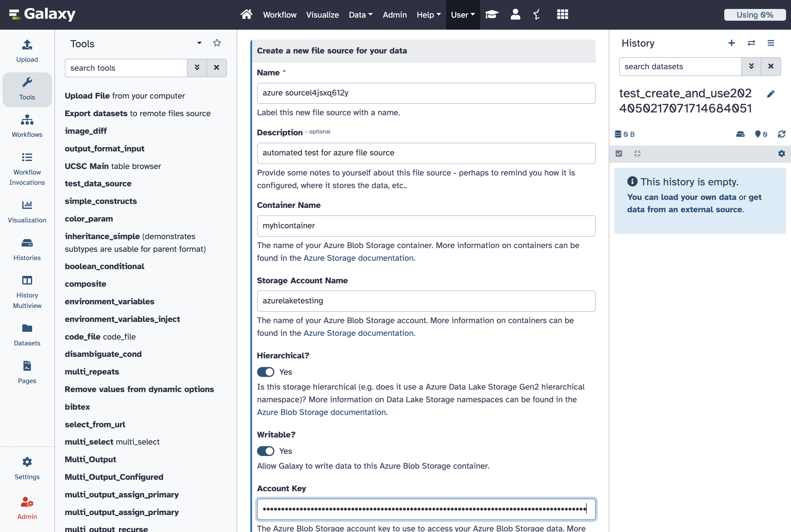Screen dimensions: 791x532
Task: Edit history name with pencil icon
Action: (771, 94)
